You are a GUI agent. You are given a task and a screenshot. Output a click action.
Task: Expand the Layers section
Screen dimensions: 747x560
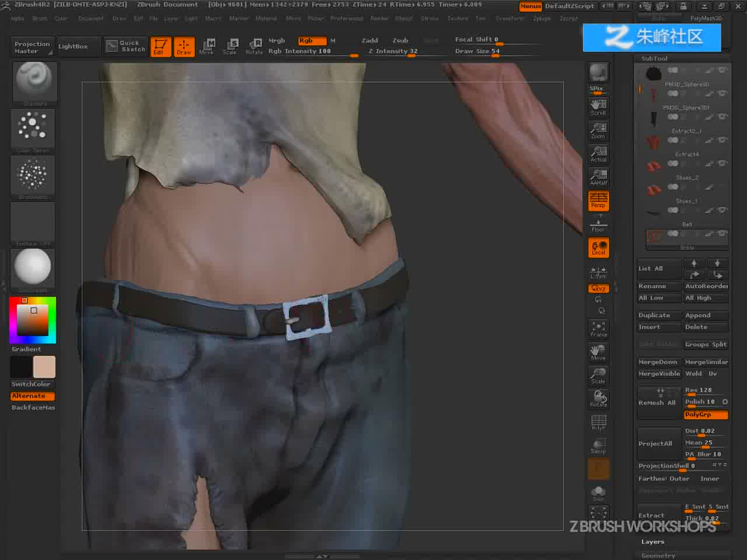[652, 541]
